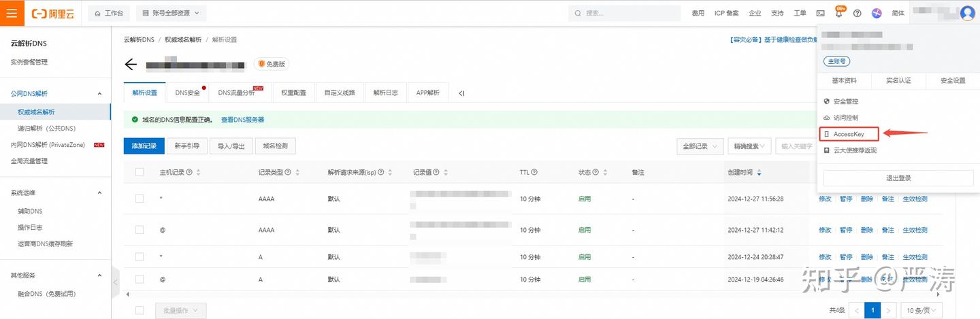Click 删除 on the 2024-12-24 20:28:47 record
Image resolution: width=980 pixels, height=319 pixels.
click(866, 257)
